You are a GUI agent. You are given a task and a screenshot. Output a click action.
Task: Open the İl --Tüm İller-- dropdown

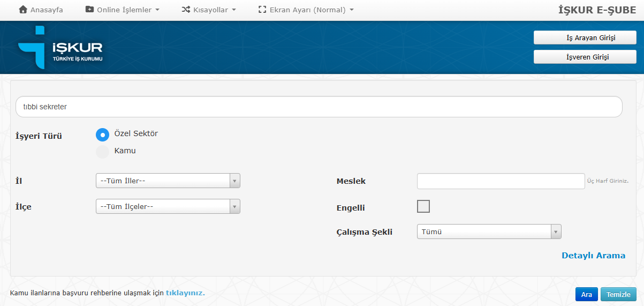[x=168, y=181]
